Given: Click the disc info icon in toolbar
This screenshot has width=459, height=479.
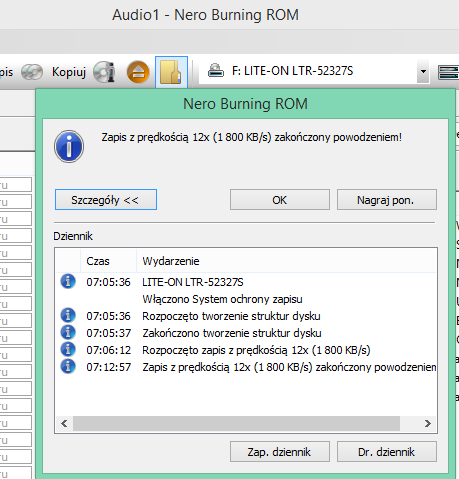Looking at the screenshot, I should point(104,72).
